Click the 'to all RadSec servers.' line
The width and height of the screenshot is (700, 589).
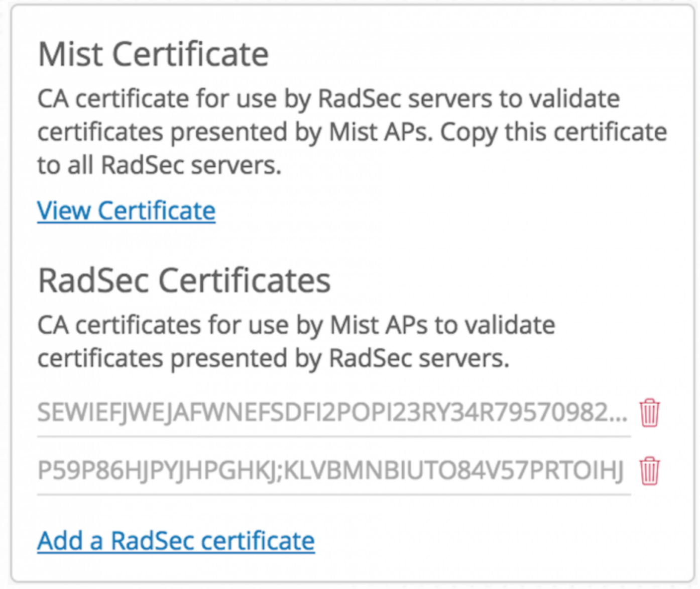(159, 165)
